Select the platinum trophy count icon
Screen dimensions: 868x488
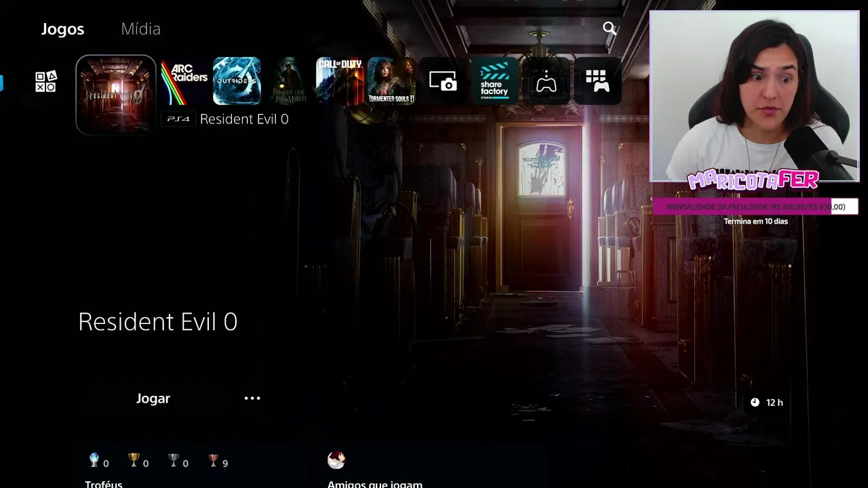[x=94, y=461]
